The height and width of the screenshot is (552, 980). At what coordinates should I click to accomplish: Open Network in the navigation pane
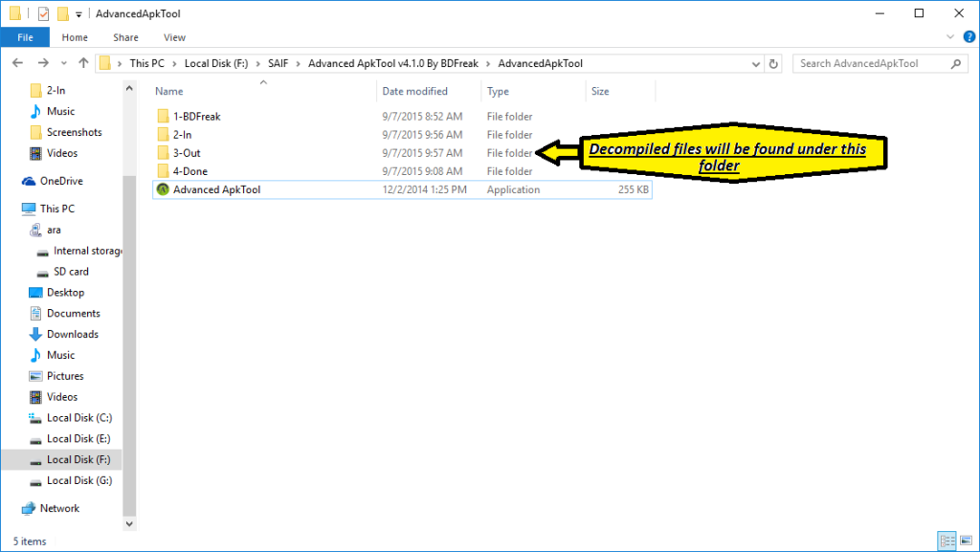[x=59, y=508]
